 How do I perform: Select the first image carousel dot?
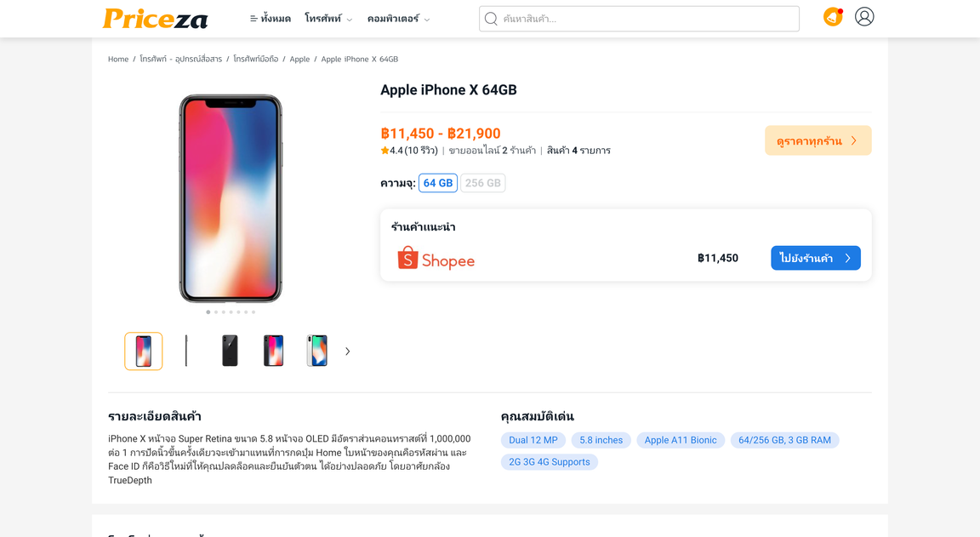[208, 312]
